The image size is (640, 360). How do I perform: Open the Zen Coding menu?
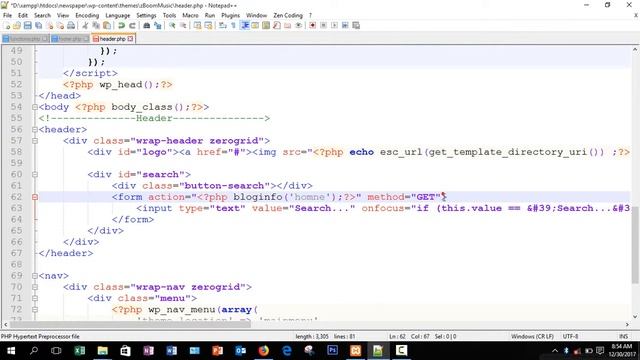point(288,15)
